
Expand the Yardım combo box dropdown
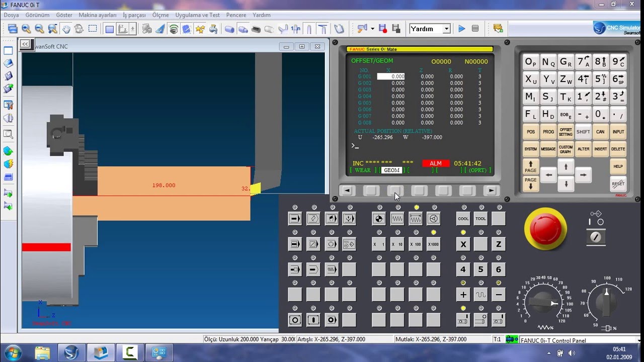[446, 29]
